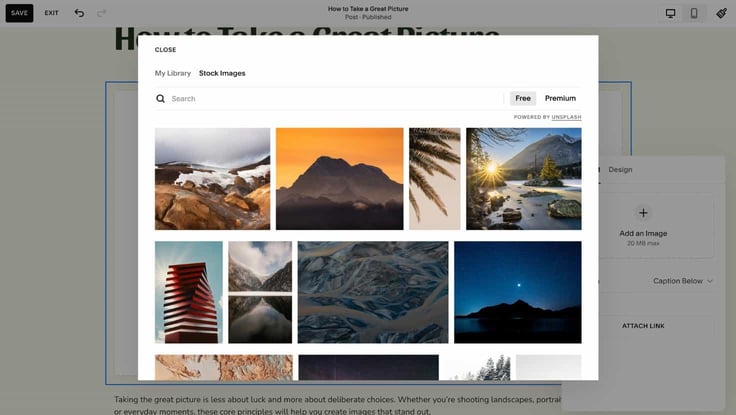Click the ATTACH LINK button
This screenshot has height=415, width=736.
pos(643,326)
